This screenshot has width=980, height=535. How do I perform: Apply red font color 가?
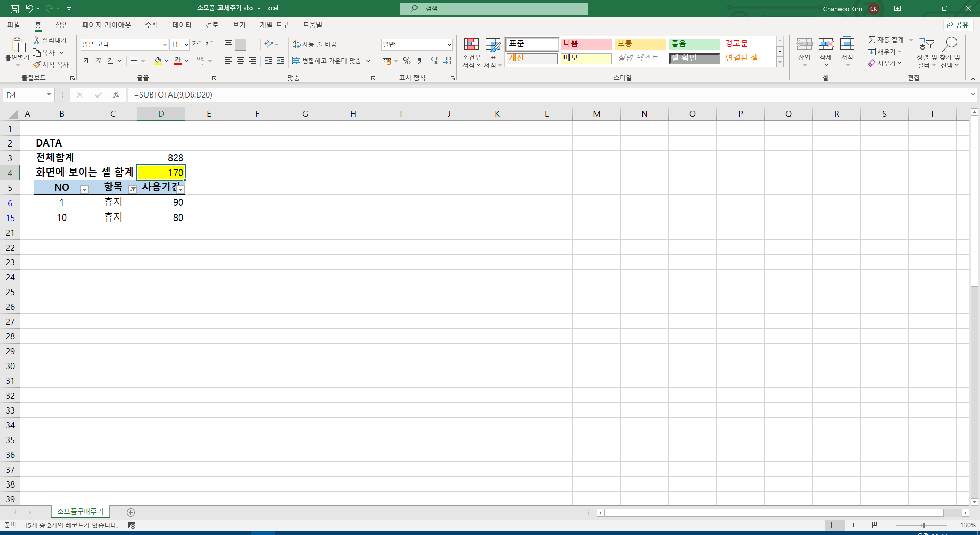coord(178,61)
